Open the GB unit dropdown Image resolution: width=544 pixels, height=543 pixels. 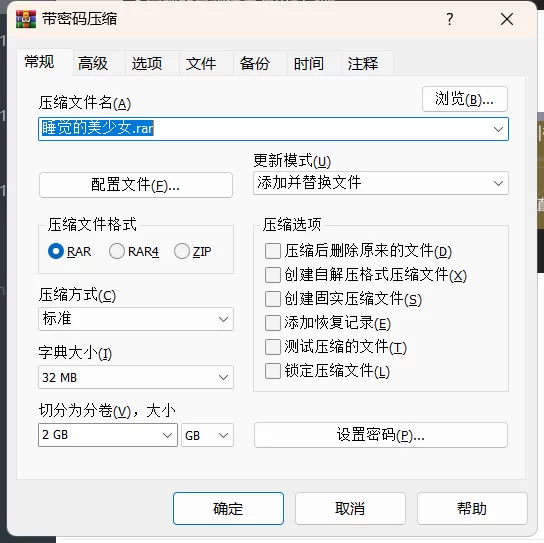click(207, 435)
